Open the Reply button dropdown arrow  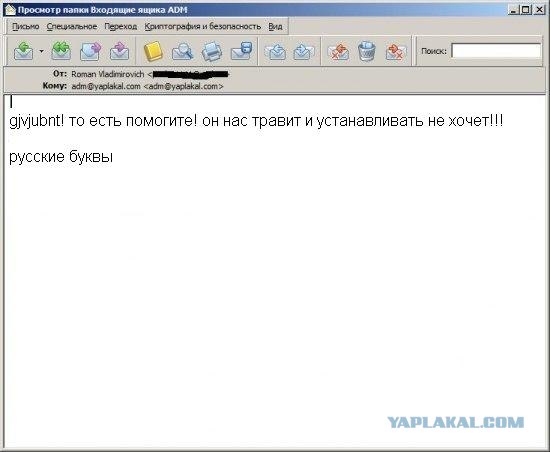coord(41,51)
